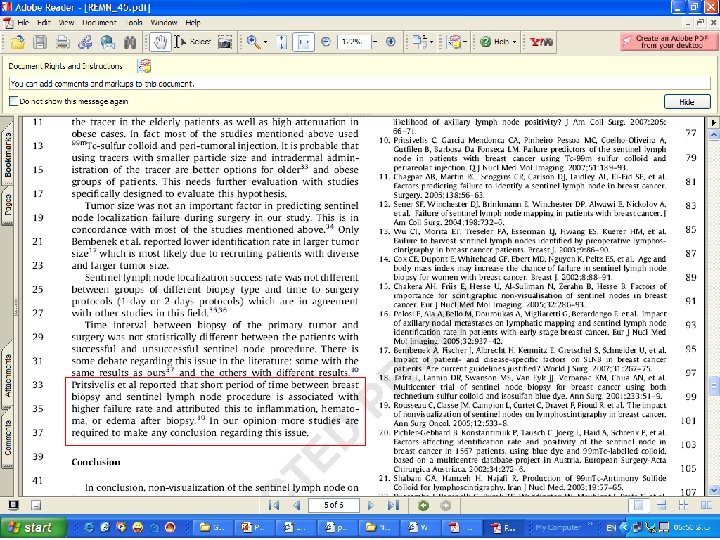Screen dimensions: 720x540
Task: Click the '5 of 6' page number field
Action: click(x=334, y=505)
